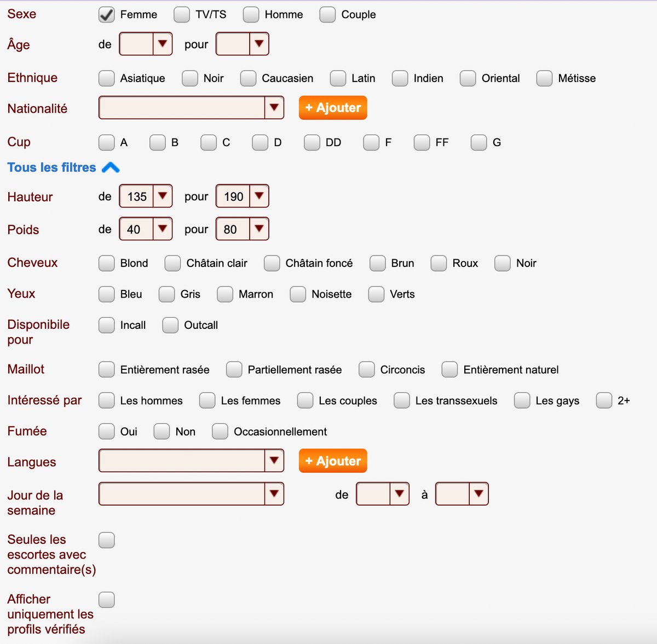Click Ajouter next to Nationalité

click(333, 108)
